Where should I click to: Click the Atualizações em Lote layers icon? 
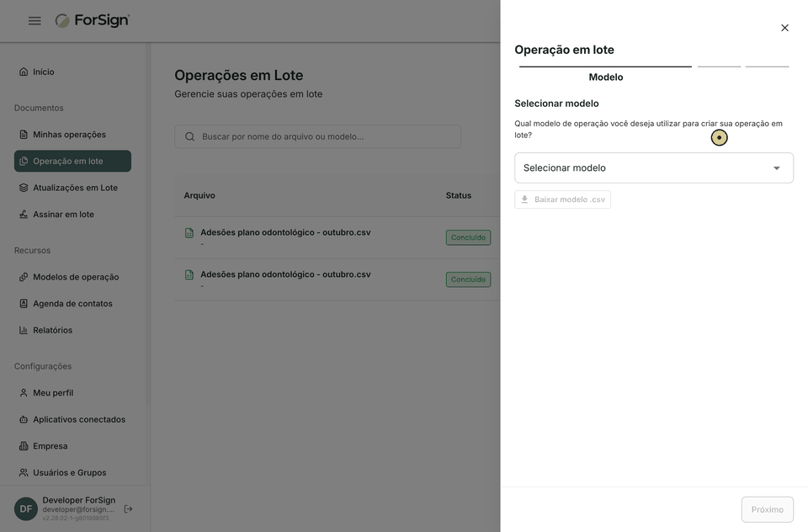(24, 188)
